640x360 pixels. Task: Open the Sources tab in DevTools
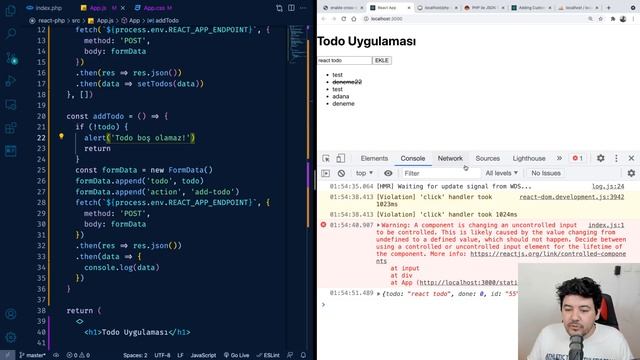click(487, 158)
